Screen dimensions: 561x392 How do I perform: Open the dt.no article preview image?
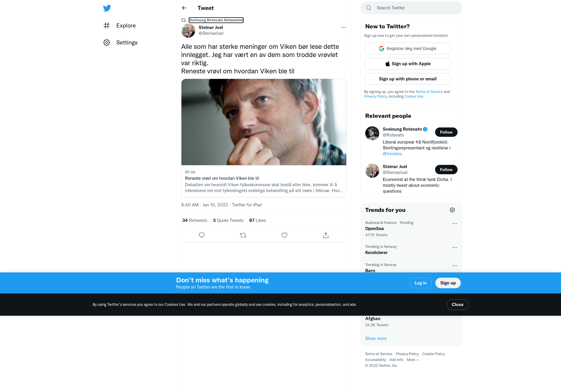click(264, 122)
